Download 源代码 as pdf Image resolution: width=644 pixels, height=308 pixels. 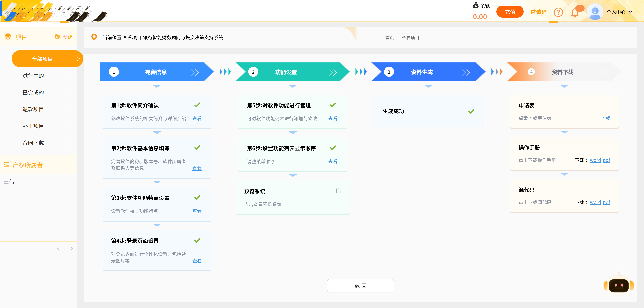(x=607, y=202)
